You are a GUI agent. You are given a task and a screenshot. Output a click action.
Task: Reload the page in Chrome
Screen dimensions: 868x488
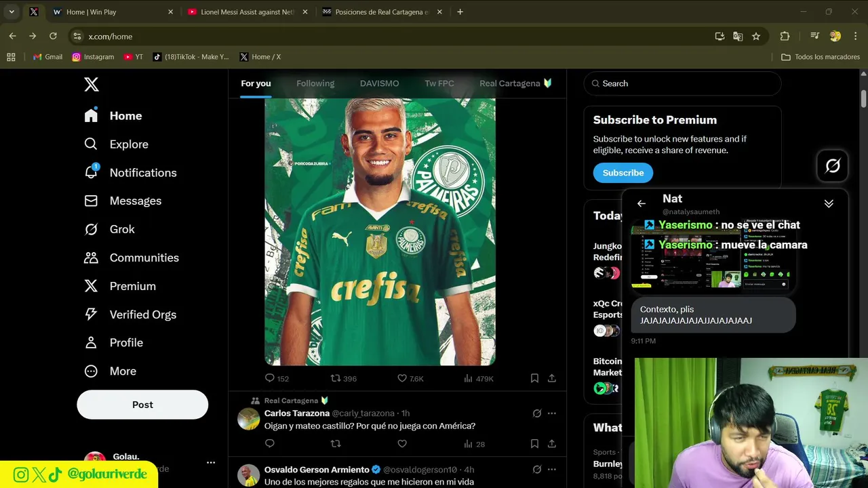click(x=53, y=36)
